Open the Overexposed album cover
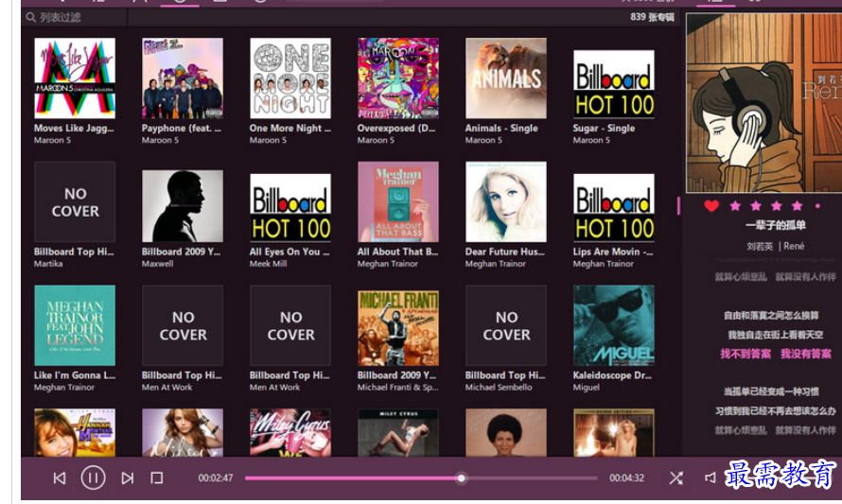842x504 pixels. (398, 78)
